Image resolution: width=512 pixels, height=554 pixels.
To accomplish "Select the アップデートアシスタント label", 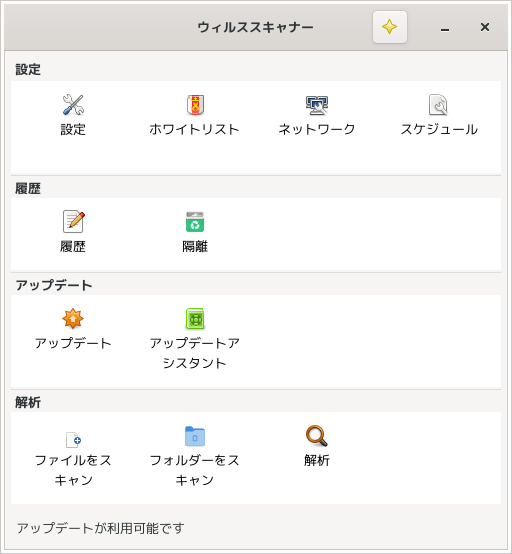I will pyautogui.click(x=195, y=353).
